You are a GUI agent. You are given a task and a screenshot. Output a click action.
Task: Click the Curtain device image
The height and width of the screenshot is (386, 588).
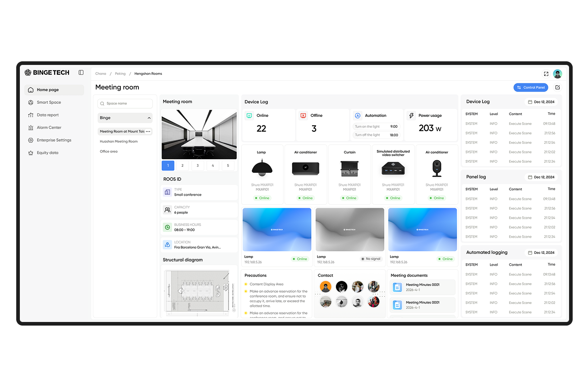tap(349, 169)
